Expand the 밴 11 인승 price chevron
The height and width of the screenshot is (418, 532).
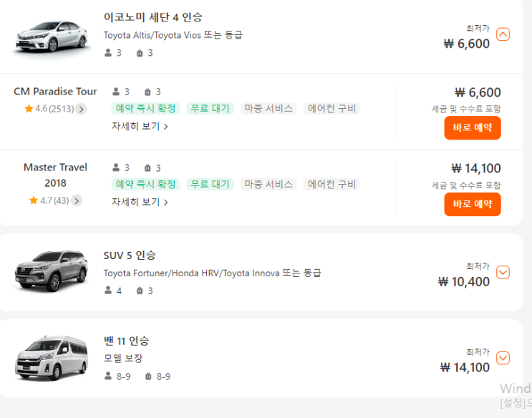[503, 358]
